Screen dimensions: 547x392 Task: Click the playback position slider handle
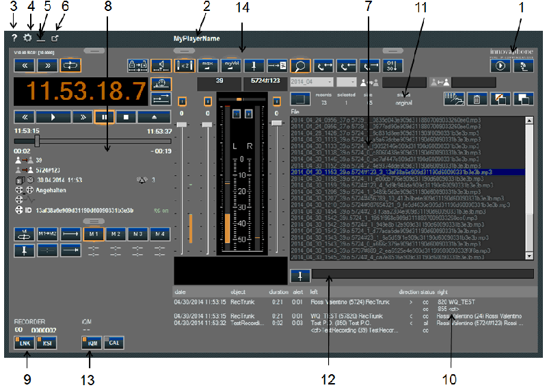37,140
